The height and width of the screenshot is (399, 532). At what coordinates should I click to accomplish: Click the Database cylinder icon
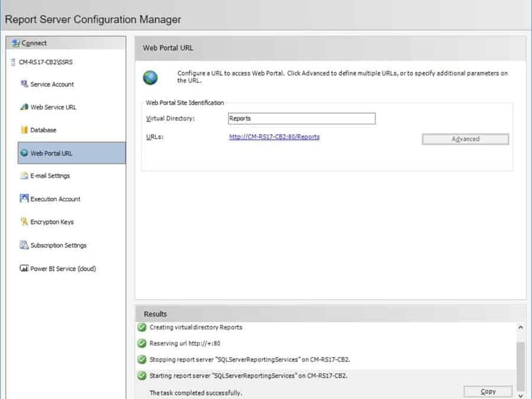tap(24, 129)
